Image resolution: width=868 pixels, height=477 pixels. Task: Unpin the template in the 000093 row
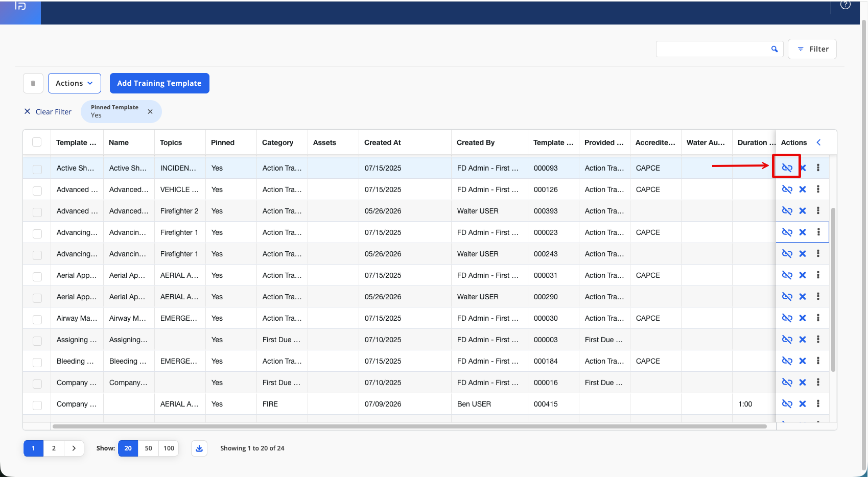[x=787, y=168]
